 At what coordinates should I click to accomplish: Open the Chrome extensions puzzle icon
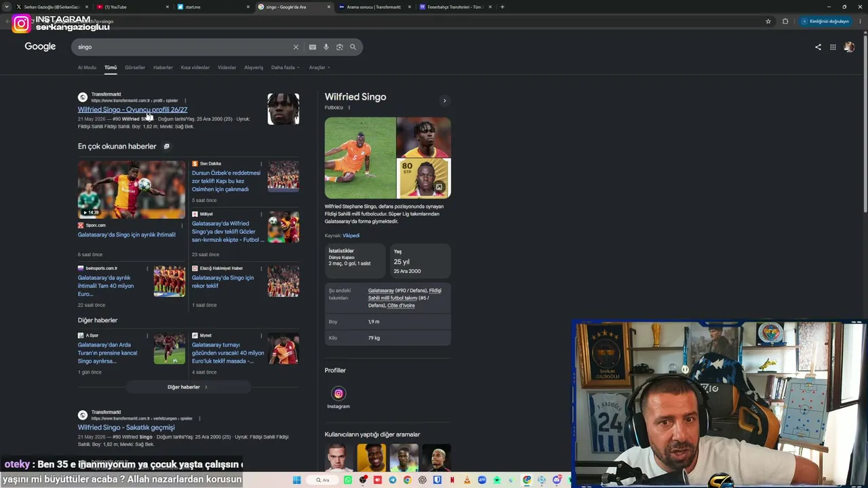pos(785,21)
